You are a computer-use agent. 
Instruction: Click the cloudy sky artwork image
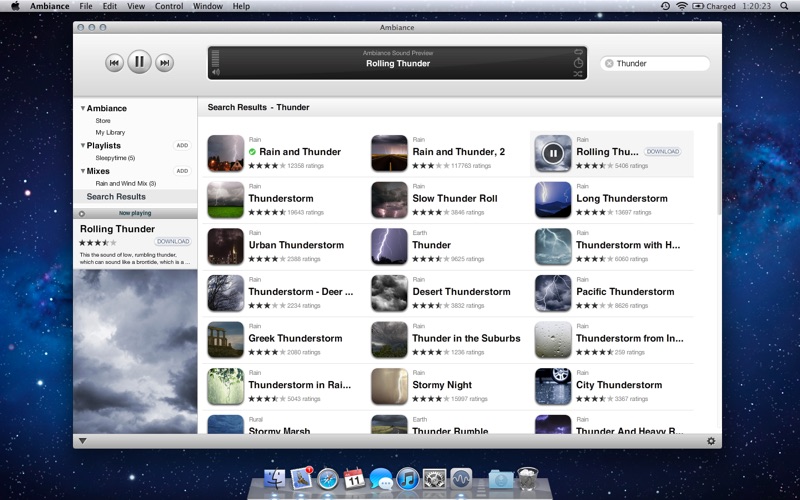pyautogui.click(x=135, y=352)
